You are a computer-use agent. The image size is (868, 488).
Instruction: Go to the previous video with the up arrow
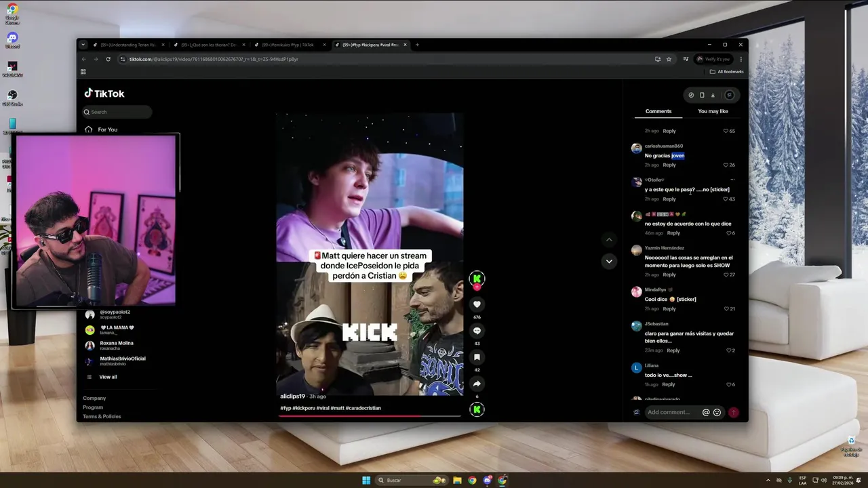click(609, 239)
